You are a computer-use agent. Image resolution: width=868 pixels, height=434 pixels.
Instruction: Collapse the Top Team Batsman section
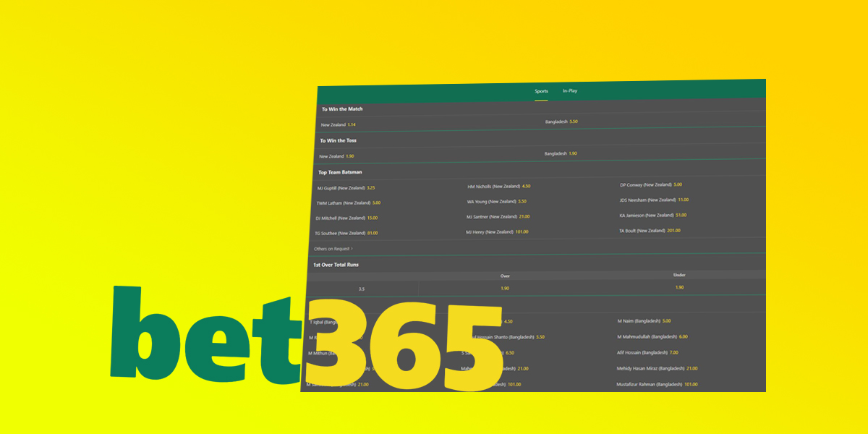coord(340,172)
